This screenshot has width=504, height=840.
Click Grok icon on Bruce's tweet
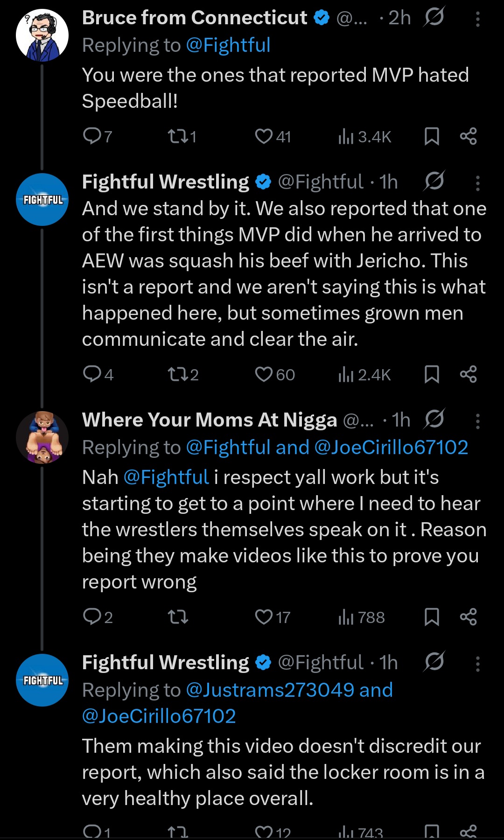coord(434,17)
